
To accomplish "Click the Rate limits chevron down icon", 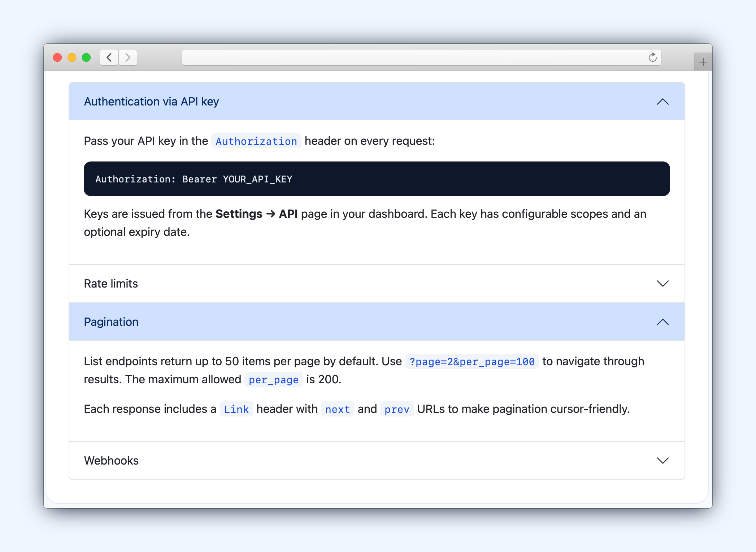I will tap(663, 284).
